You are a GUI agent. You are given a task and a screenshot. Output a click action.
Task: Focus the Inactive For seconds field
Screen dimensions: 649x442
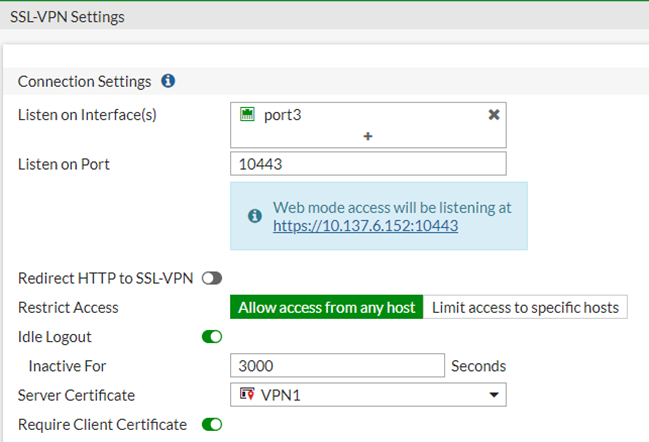click(337, 366)
